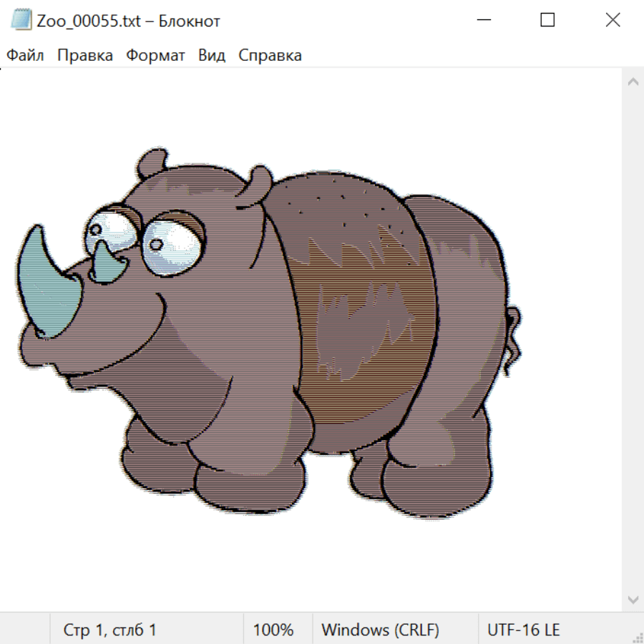Screen dimensions: 644x644
Task: Click the Windows (CRLF) line ending indicator
Action: pos(380,630)
